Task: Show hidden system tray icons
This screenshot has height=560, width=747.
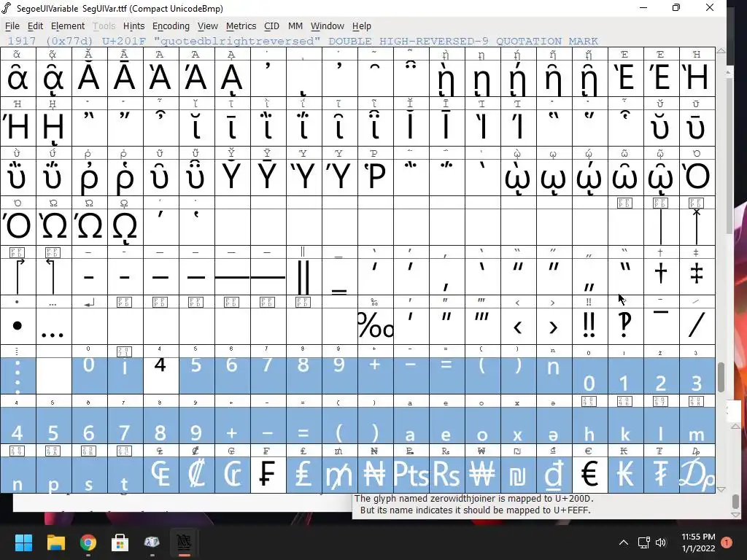Action: [623, 542]
